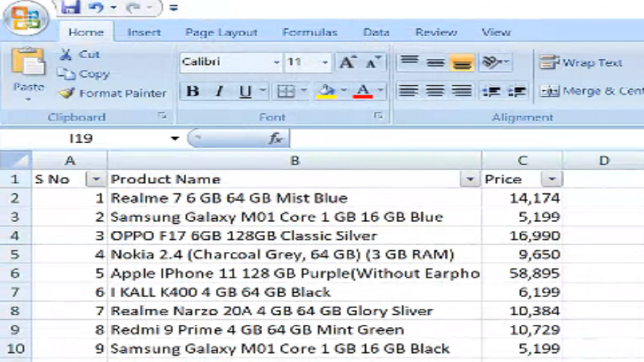644x362 pixels.
Task: Click the cell 'OPPO F17 6GB 128GB Classic Silver'
Action: [295, 236]
